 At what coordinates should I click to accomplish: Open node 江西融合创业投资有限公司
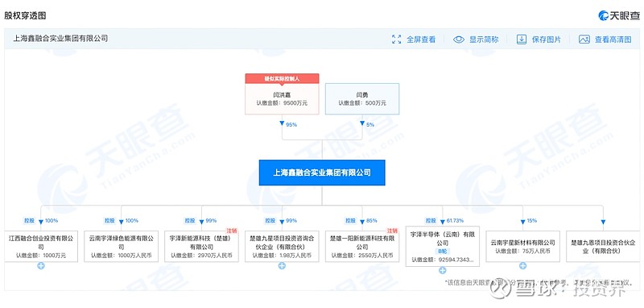pos(41,246)
